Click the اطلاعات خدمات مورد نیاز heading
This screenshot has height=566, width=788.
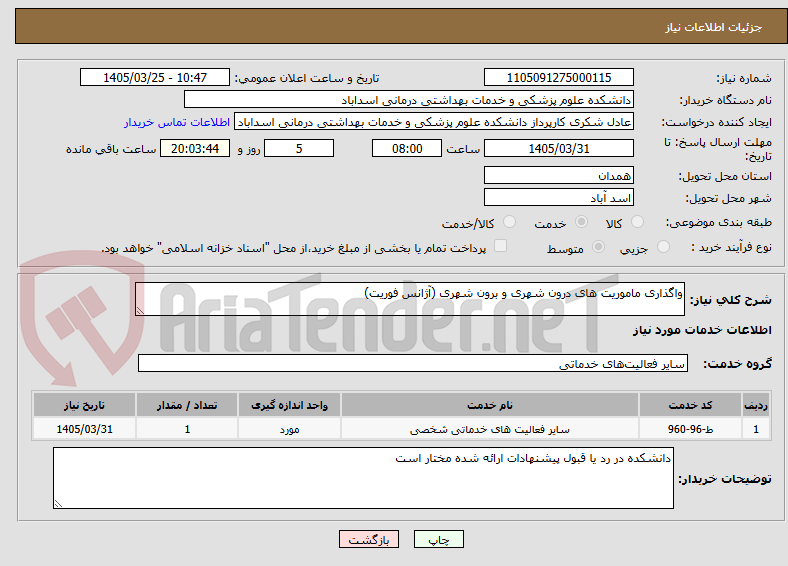[x=702, y=330]
